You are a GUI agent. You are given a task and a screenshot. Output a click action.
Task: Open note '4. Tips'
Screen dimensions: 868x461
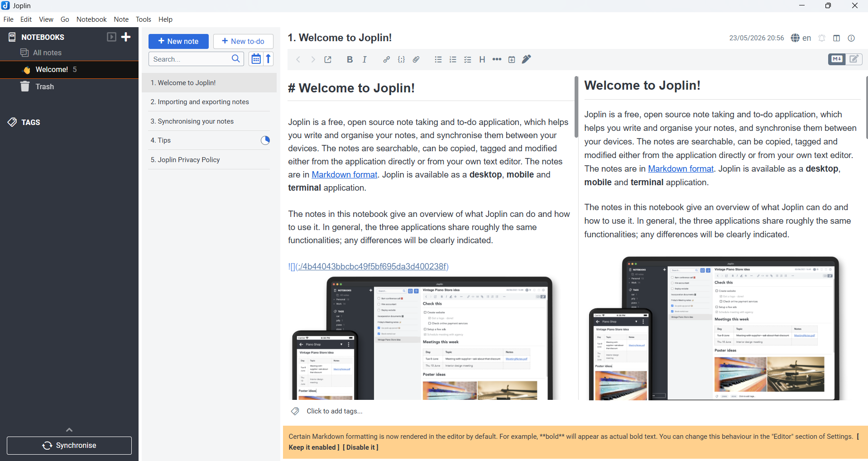[x=209, y=140]
